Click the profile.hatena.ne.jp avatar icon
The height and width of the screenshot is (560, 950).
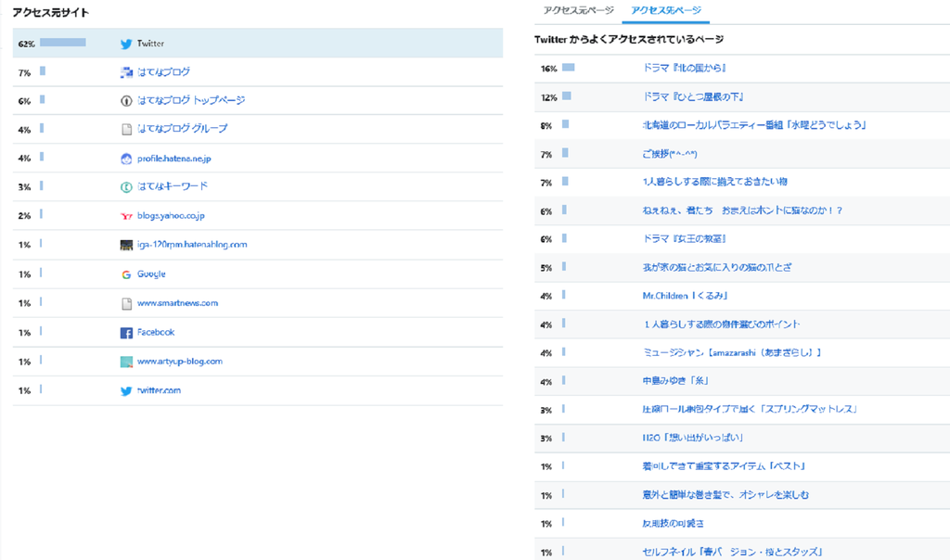pyautogui.click(x=126, y=159)
